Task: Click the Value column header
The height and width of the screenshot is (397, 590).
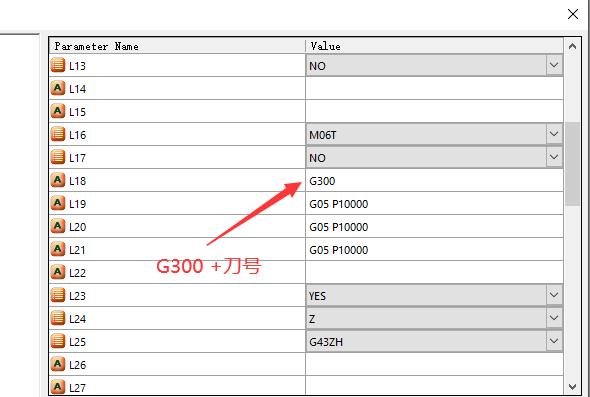Action: (434, 46)
